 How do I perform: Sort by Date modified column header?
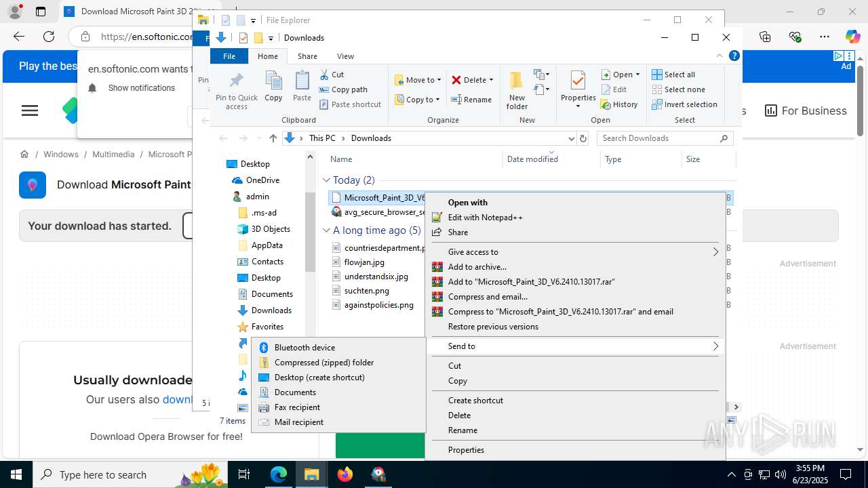click(532, 159)
